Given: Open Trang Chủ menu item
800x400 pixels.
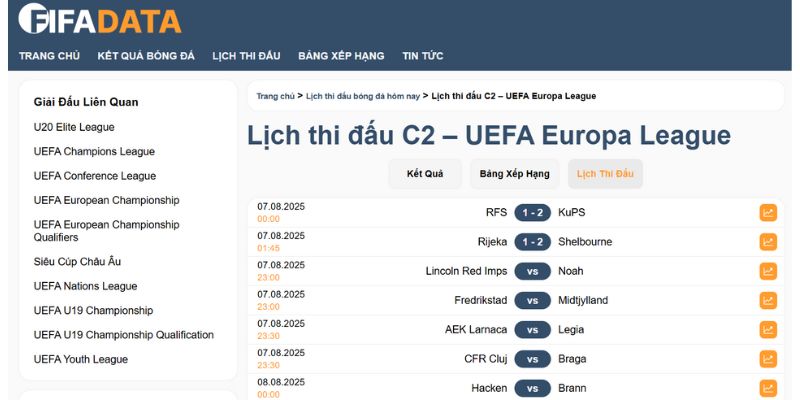Looking at the screenshot, I should click(49, 56).
